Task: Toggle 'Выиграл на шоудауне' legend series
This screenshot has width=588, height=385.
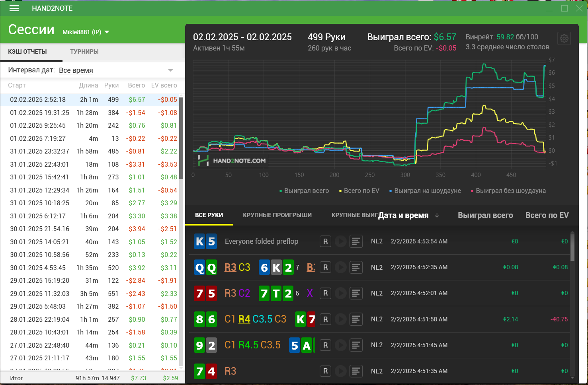Action: 425,191
